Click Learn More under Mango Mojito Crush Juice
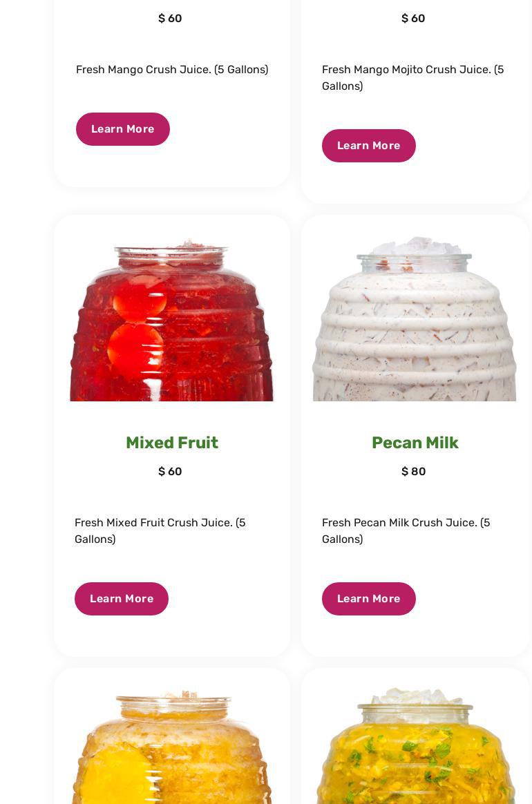532x804 pixels. click(368, 146)
